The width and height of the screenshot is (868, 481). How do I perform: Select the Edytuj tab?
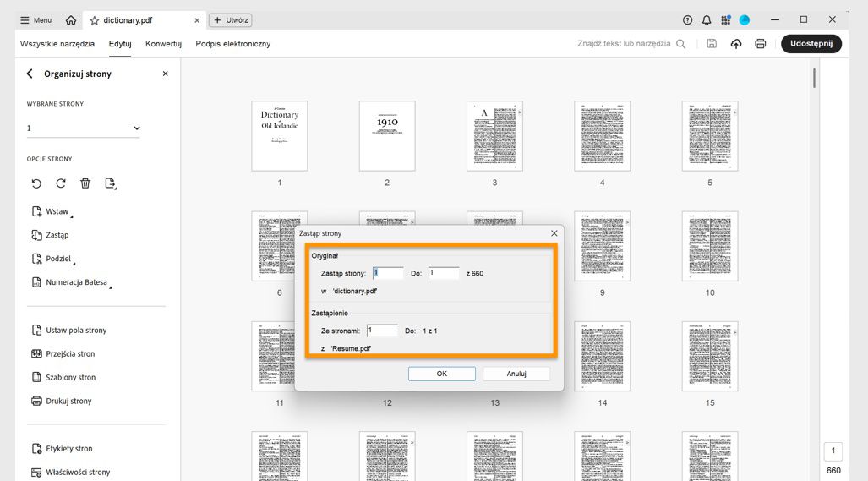click(120, 44)
